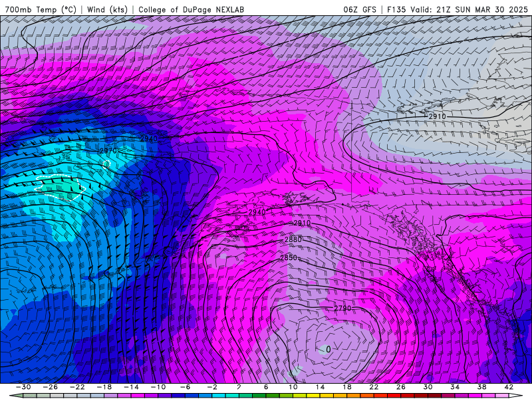This screenshot has width=532, height=399.
Task: Click the 14 color scale label
Action: 320,387
